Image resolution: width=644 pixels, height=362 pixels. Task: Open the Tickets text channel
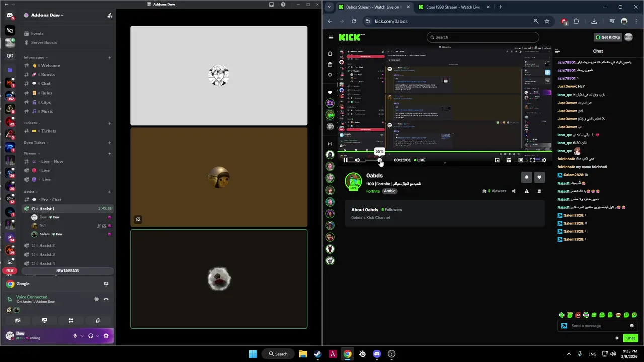click(67, 131)
